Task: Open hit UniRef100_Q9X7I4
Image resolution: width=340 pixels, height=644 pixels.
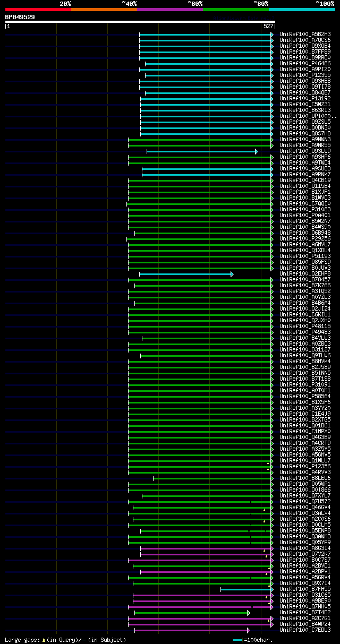Action: click(x=305, y=583)
